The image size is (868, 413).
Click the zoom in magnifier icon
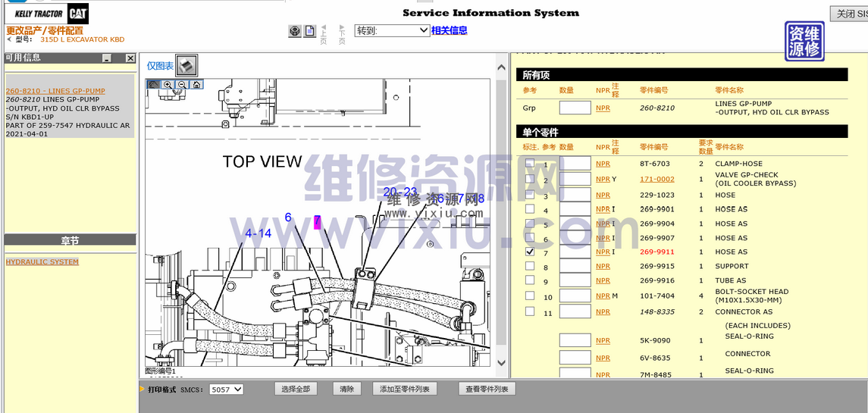tap(168, 85)
